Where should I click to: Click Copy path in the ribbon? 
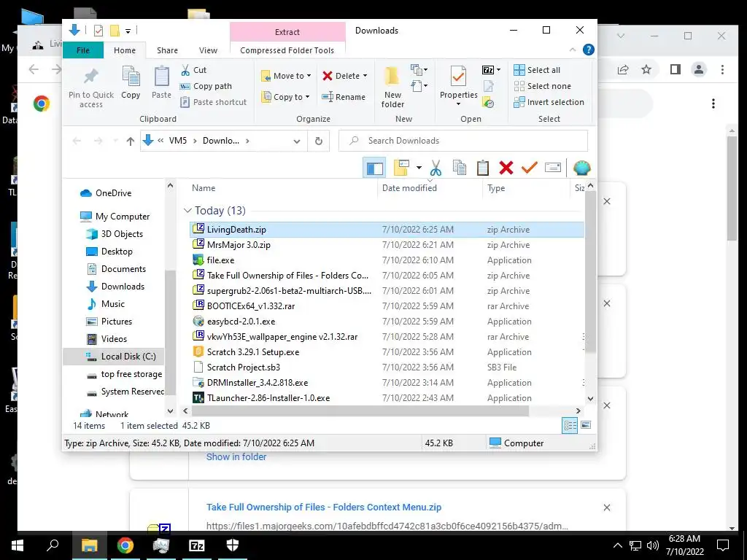(206, 86)
